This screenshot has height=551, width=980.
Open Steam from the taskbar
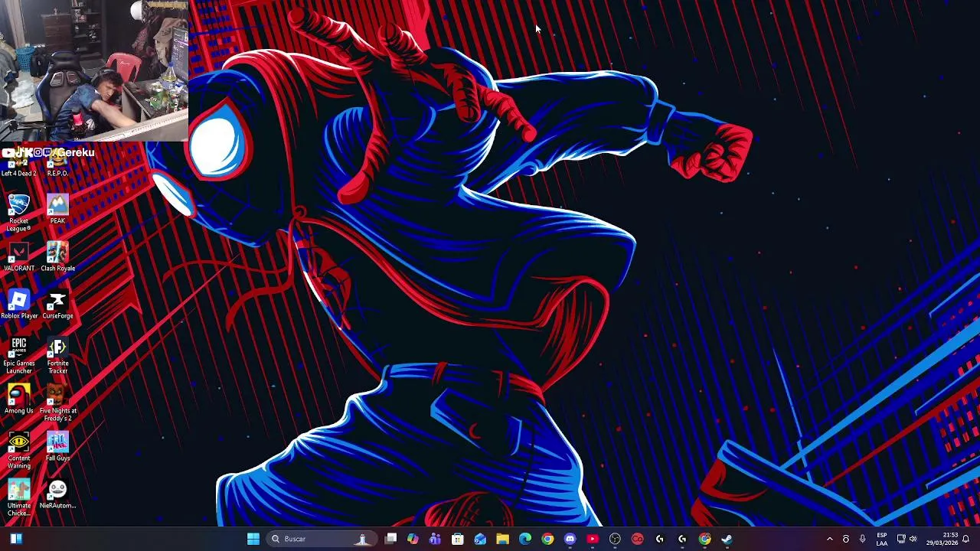point(727,539)
